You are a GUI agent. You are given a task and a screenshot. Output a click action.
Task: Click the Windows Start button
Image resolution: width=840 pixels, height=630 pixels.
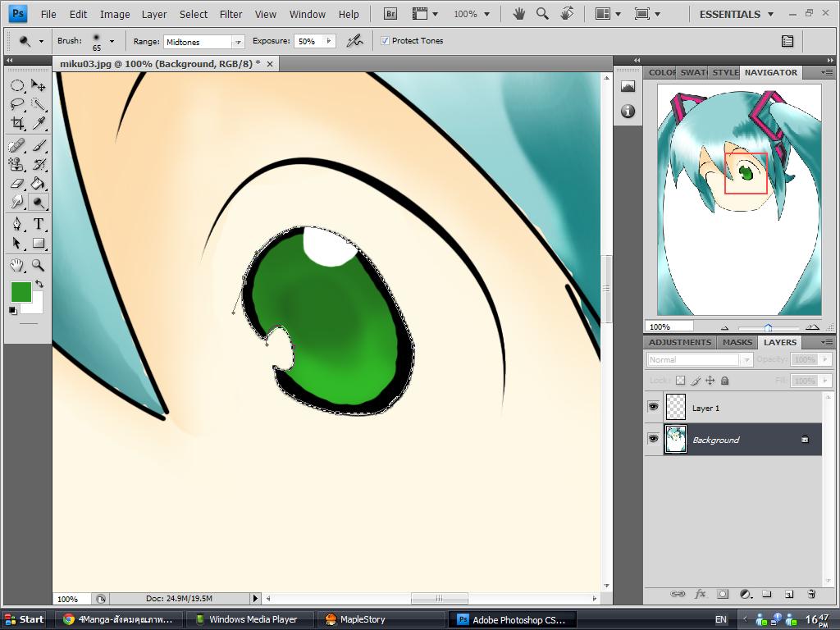coord(24,619)
